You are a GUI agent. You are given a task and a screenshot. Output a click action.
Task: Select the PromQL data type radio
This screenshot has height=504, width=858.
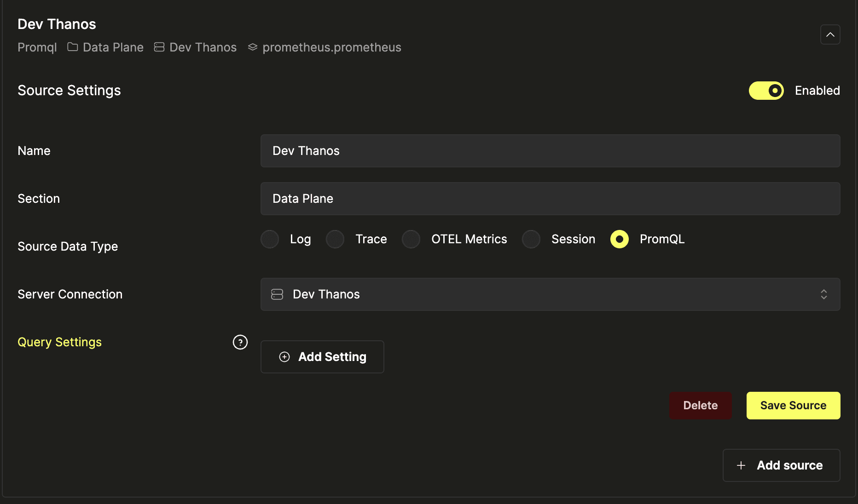click(620, 239)
